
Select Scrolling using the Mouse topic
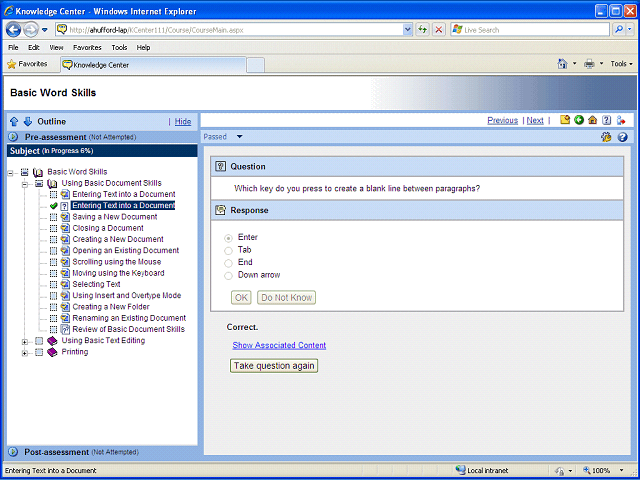(117, 262)
